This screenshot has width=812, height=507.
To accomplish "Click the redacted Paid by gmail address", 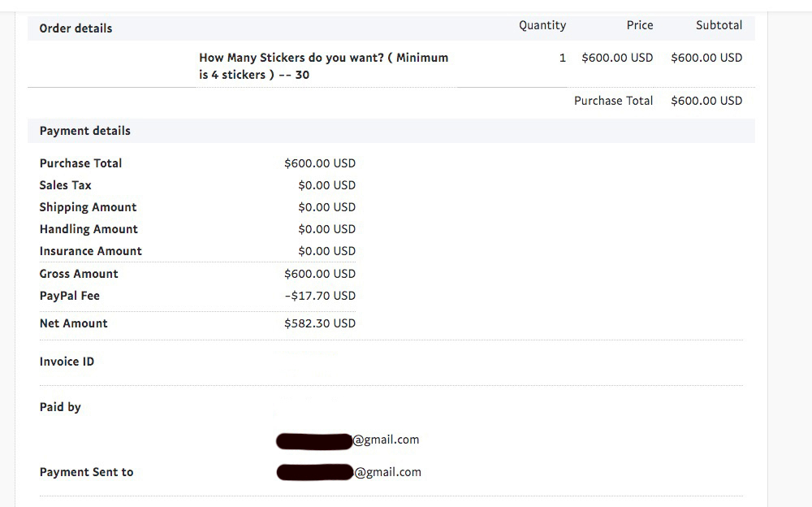I will coord(348,440).
